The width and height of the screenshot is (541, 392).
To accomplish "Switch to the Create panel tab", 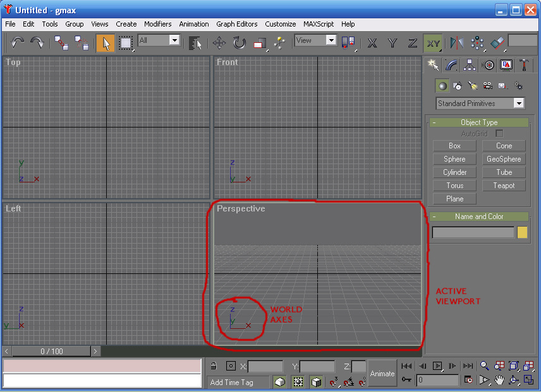I will tap(433, 65).
